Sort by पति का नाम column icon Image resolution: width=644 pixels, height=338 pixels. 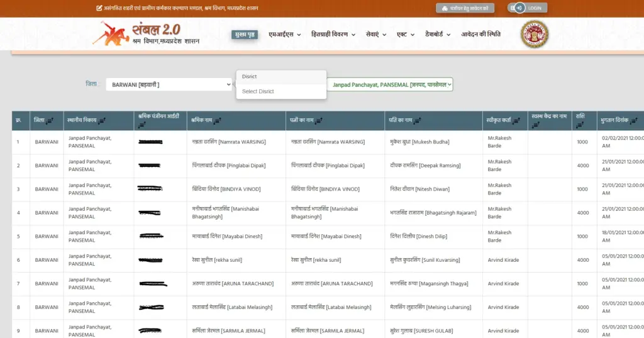coord(418,121)
